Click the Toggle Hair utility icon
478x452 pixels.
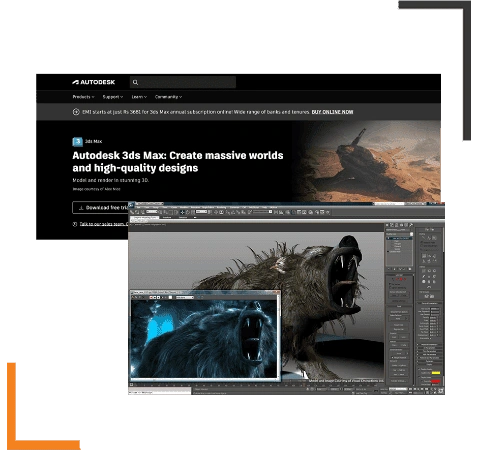click(x=424, y=282)
